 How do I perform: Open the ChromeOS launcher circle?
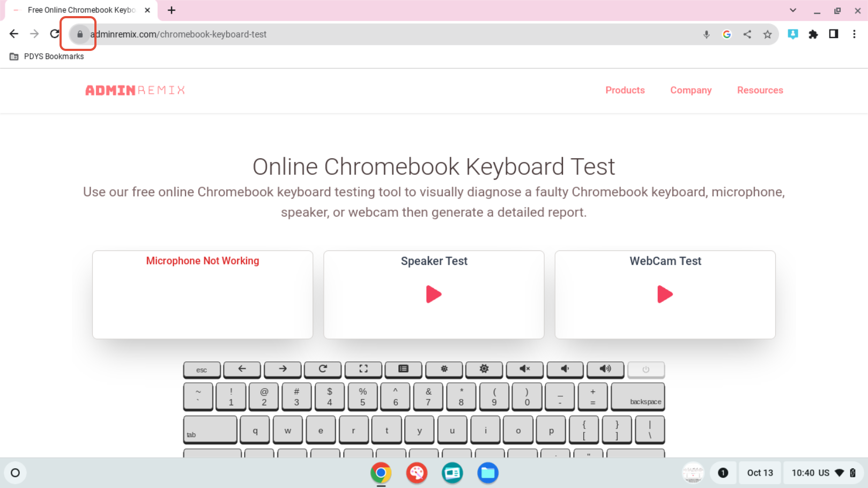pos(15,473)
